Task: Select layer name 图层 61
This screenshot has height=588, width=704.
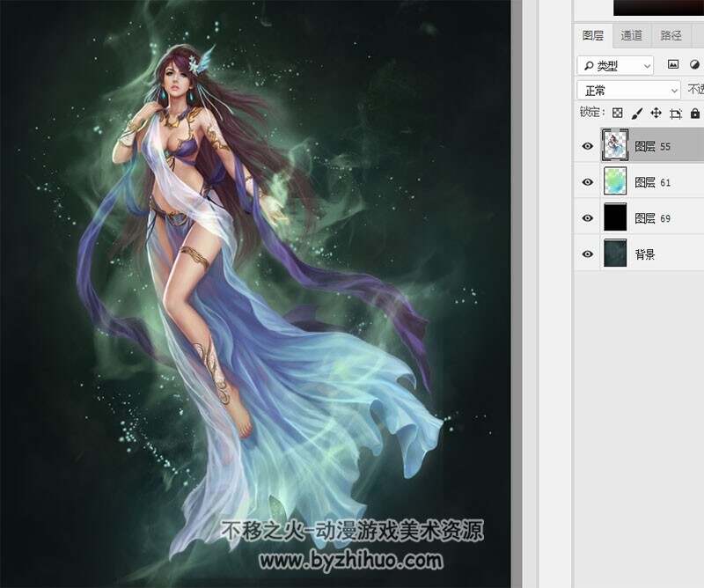Action: pyautogui.click(x=652, y=182)
